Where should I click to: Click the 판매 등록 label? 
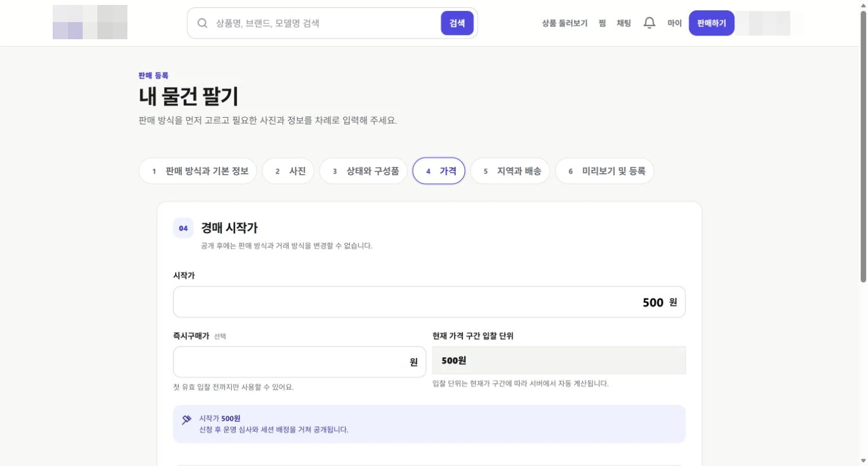(154, 75)
